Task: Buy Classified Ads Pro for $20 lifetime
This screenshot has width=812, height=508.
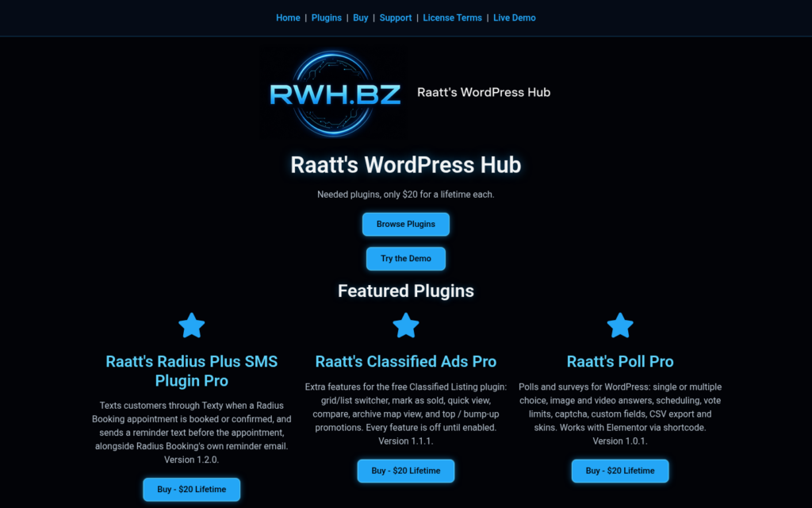Action: [406, 471]
